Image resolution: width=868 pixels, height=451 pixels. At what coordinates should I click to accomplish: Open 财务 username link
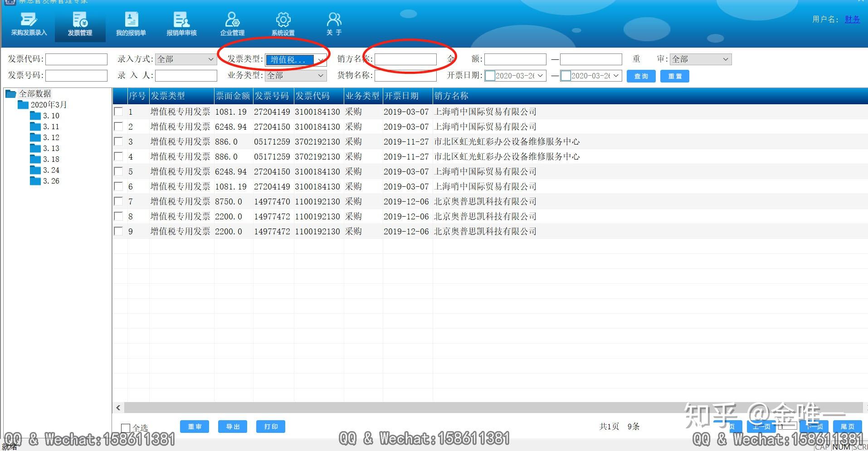tap(852, 19)
